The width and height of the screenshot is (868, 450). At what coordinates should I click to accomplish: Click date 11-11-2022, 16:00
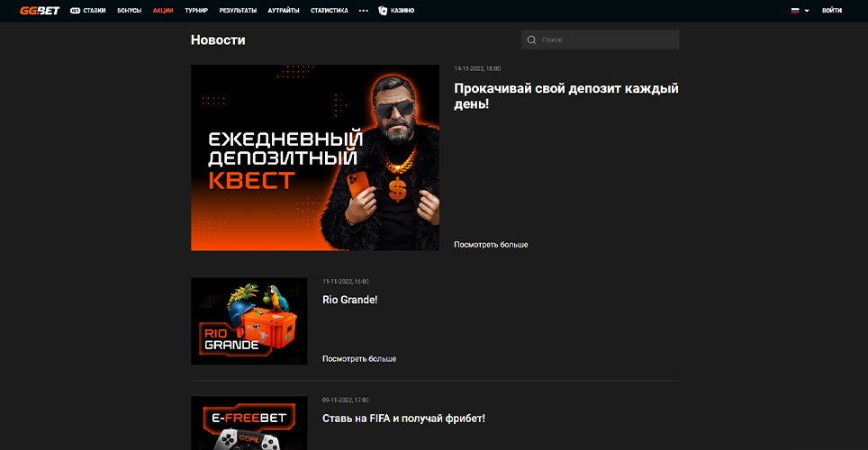click(x=346, y=281)
